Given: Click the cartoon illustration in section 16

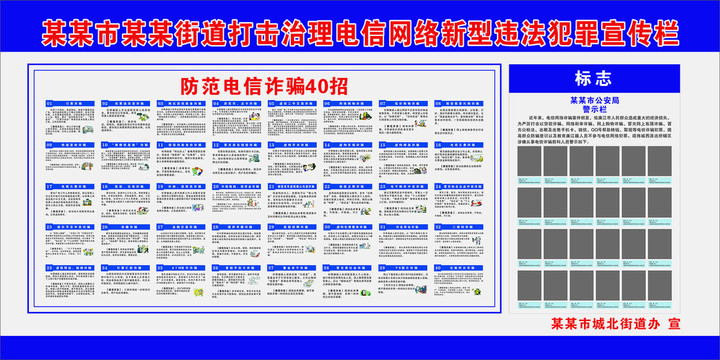Looking at the screenshot, I should [477, 158].
